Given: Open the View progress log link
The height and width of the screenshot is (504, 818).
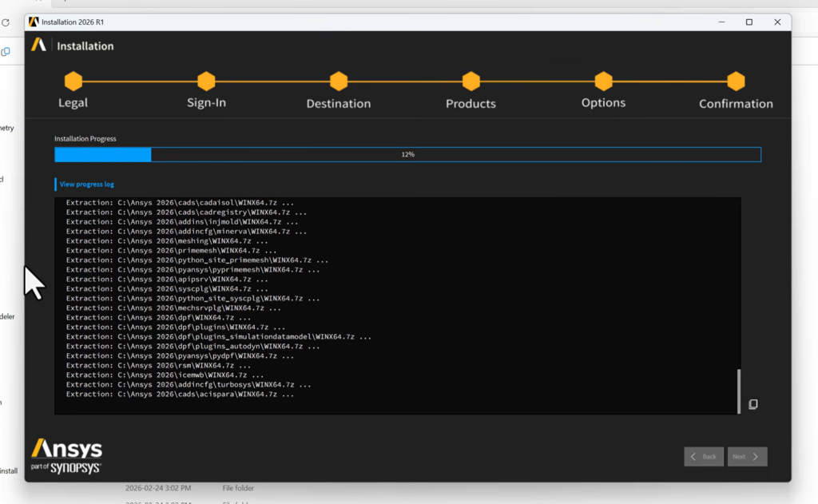Looking at the screenshot, I should click(86, 185).
